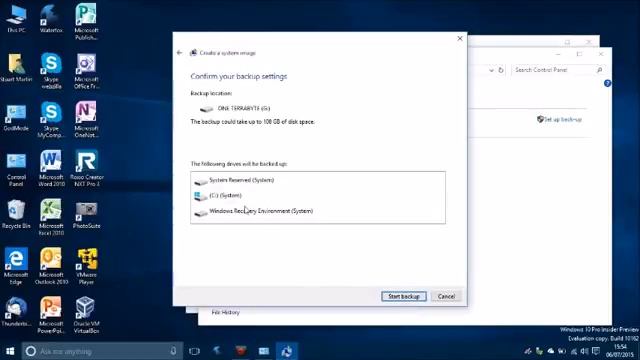640x360 pixels.
Task: Open PhotoSuite desktop shortcut
Action: coord(86,215)
